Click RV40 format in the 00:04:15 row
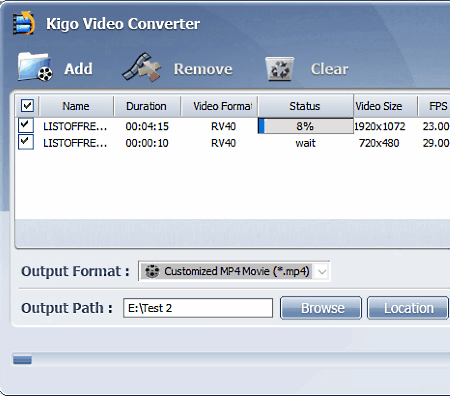This screenshot has height=396, width=450. 223,126
